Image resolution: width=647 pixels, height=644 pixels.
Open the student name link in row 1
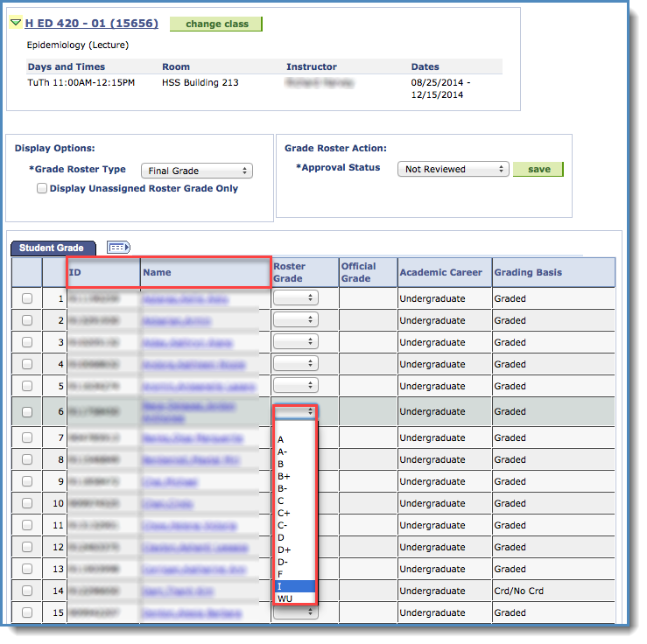click(185, 299)
